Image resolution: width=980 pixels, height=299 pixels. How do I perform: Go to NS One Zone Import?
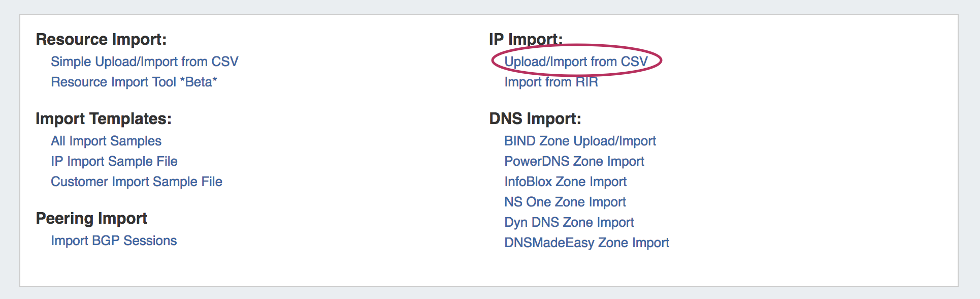[565, 202]
